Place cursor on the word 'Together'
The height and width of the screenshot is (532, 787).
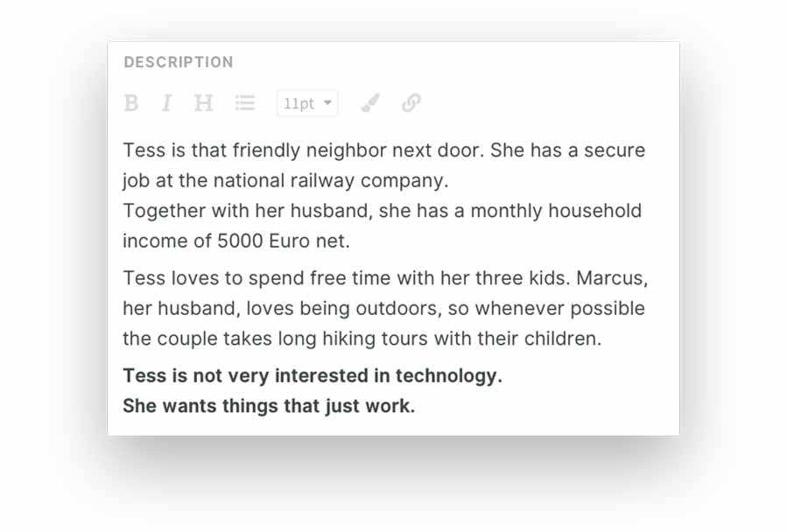pyautogui.click(x=160, y=211)
